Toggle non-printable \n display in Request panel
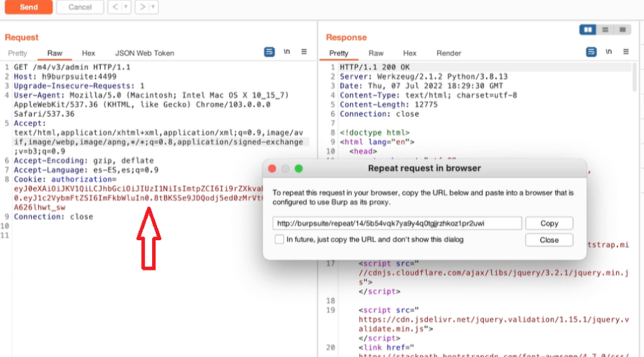Viewport: 644px width, 357px height. 287,52
